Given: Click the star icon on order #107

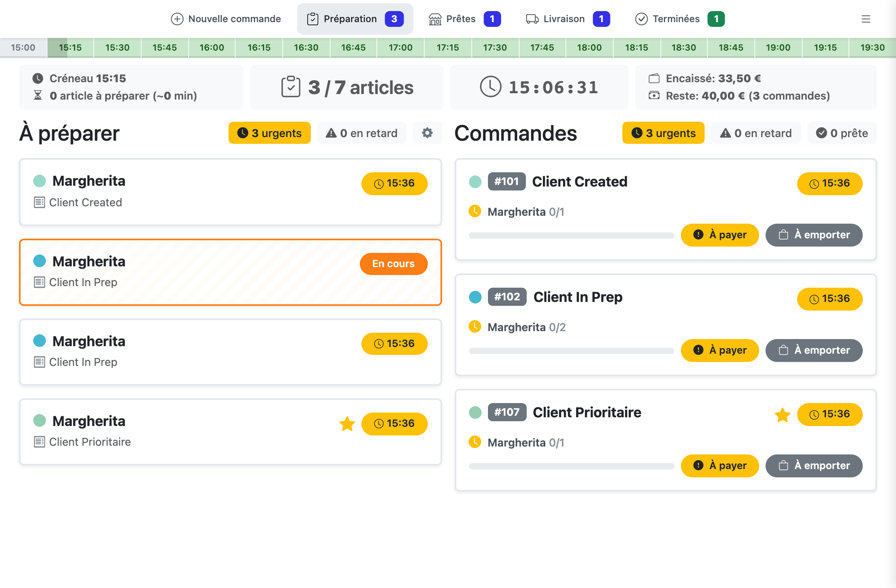Looking at the screenshot, I should pyautogui.click(x=782, y=415).
